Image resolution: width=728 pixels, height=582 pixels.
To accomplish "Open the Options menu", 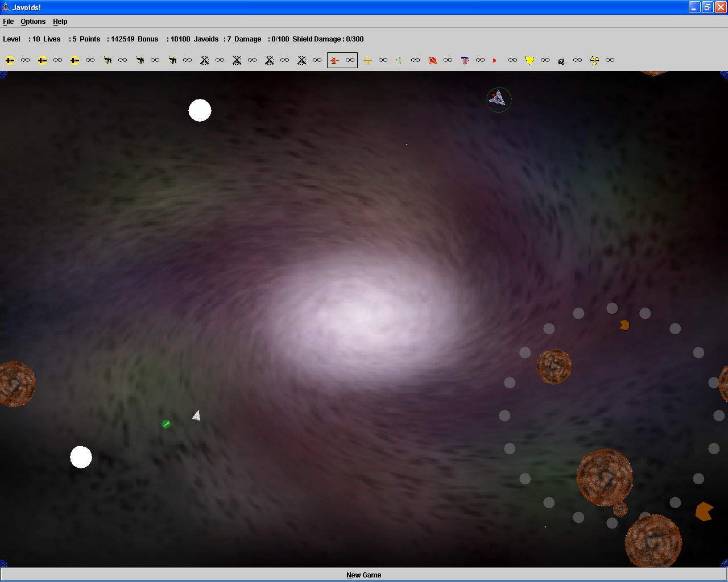I will click(x=33, y=22).
